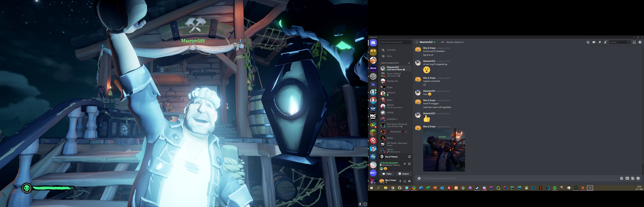Open the emoji picker
The image size is (644, 207).
point(638,178)
